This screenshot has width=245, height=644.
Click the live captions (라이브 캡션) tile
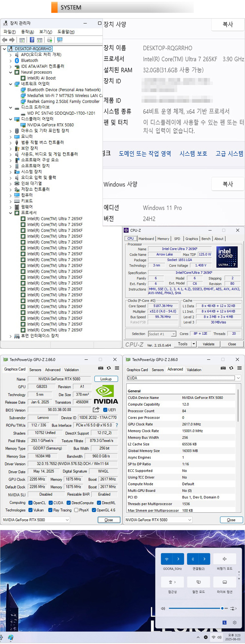224,582
